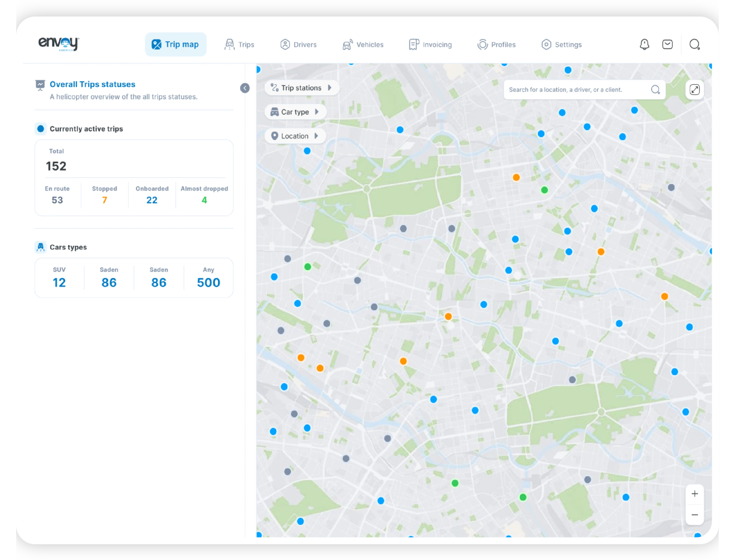Click the Stopped trips count
Image resolution: width=735 pixels, height=560 pixels.
coord(104,200)
